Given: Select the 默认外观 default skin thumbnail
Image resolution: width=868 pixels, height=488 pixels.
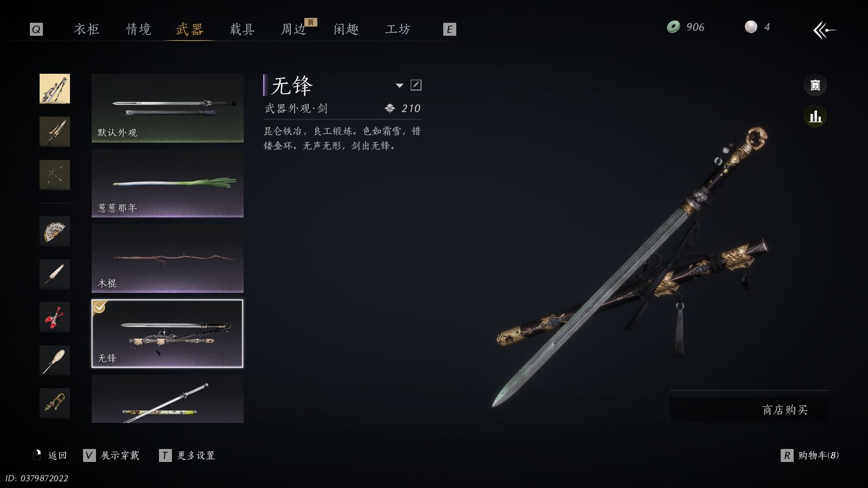Looking at the screenshot, I should pyautogui.click(x=168, y=108).
